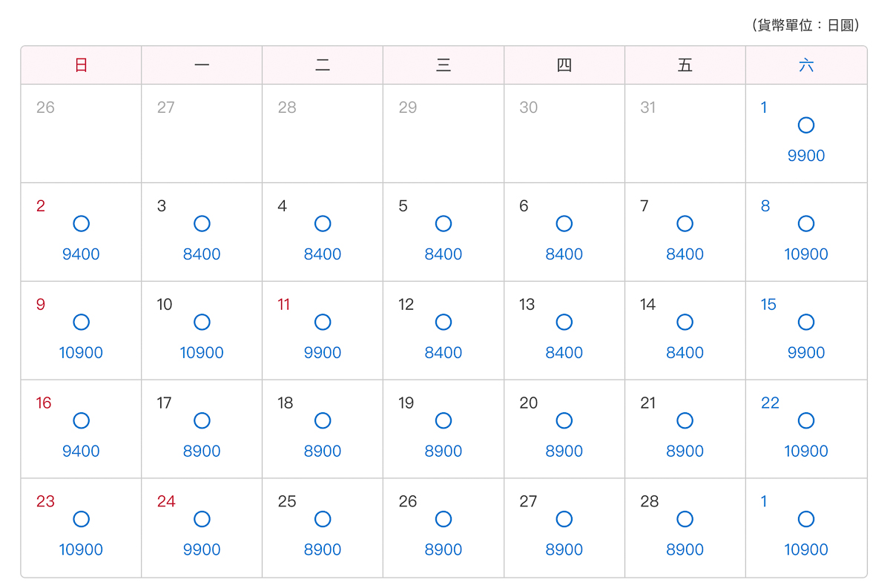Select the availability circle for Saturday the 1st priced 9900
Screen dimensions: 890x588
[806, 125]
